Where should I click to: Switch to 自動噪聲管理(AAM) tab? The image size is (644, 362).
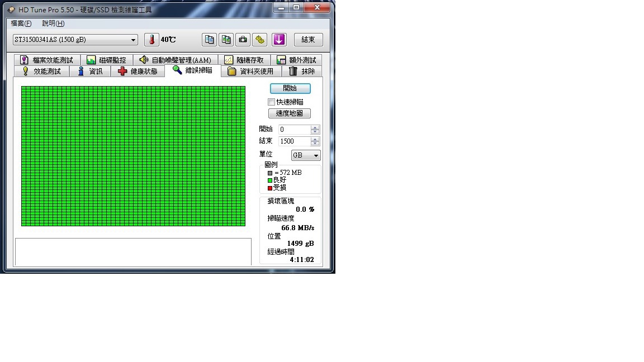(x=176, y=60)
